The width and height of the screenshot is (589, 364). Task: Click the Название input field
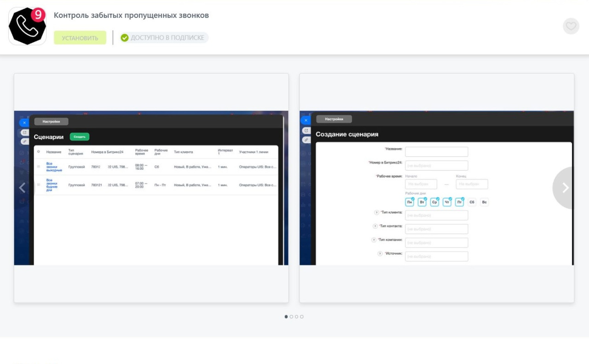coord(436,152)
